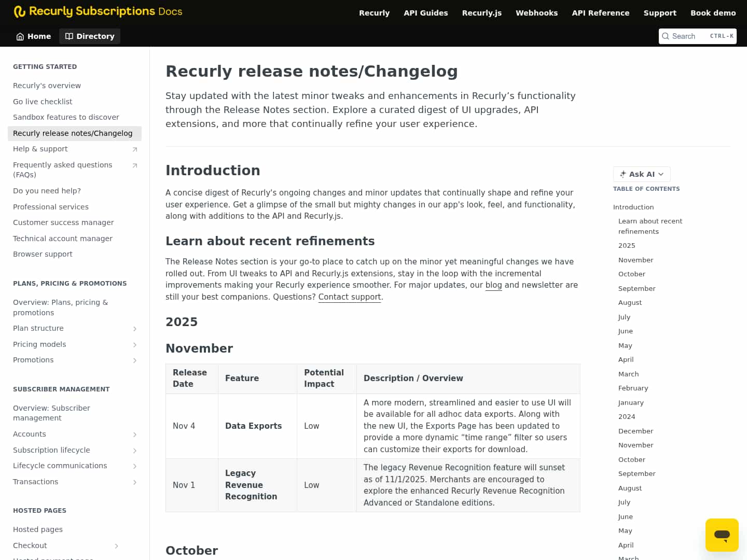Expand the Plan structure section
Viewport: 747px width, 560px height.
[135, 328]
